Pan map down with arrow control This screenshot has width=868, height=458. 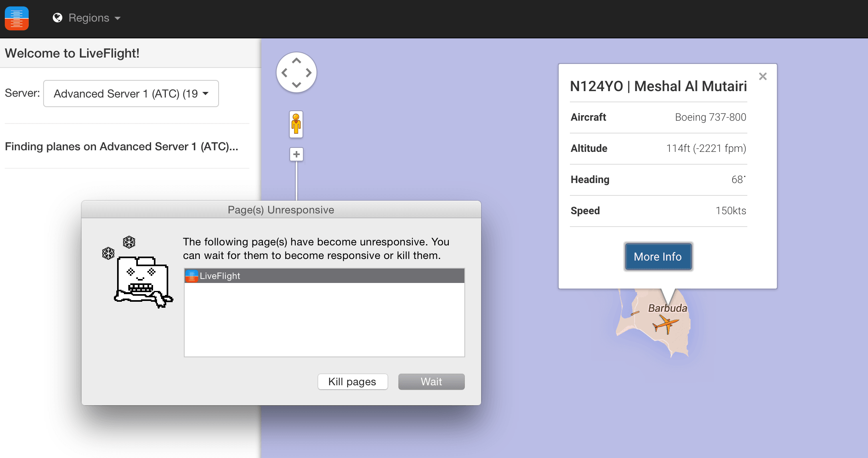[x=296, y=85]
